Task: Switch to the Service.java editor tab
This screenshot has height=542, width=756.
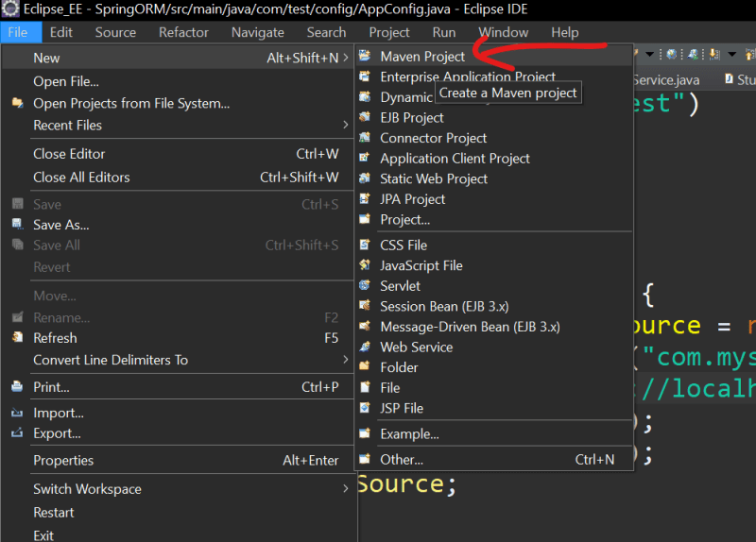Action: [667, 80]
